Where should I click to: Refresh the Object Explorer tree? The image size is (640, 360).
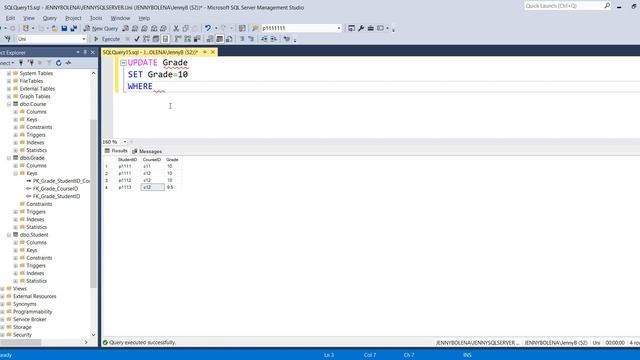coord(58,63)
